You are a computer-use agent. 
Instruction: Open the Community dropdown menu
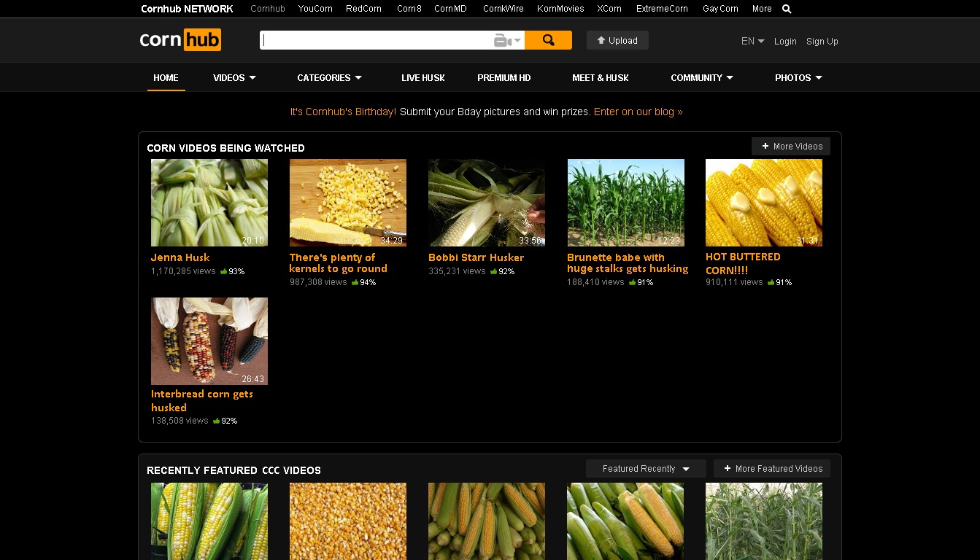[702, 78]
